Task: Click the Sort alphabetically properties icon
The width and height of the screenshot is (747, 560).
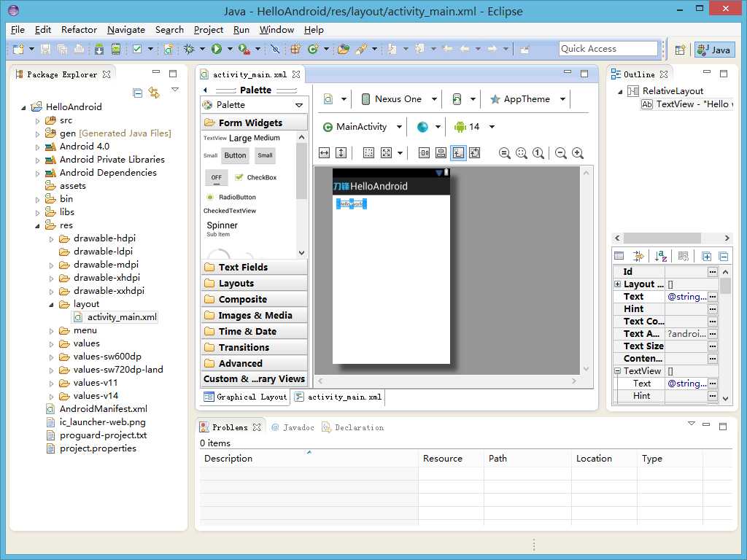Action: pos(660,256)
